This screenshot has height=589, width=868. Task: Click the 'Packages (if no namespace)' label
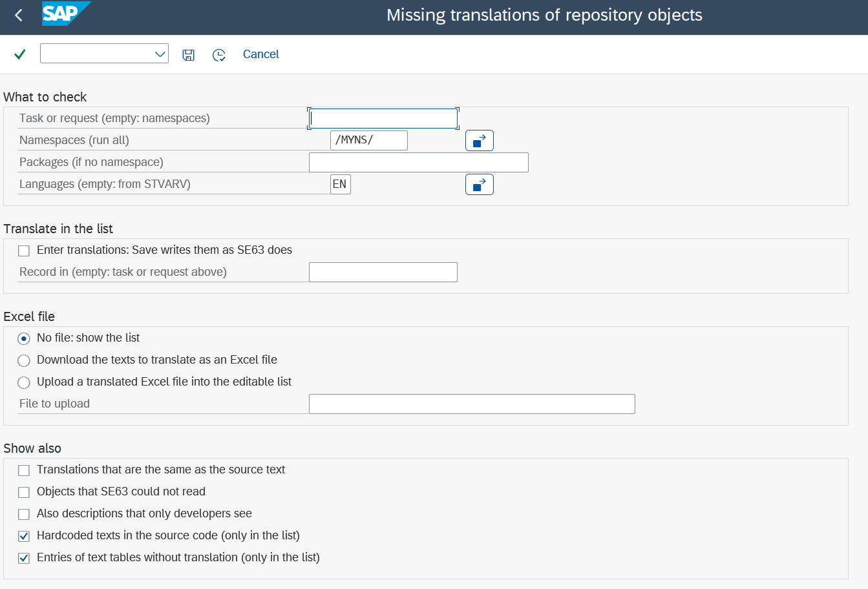[x=91, y=162]
